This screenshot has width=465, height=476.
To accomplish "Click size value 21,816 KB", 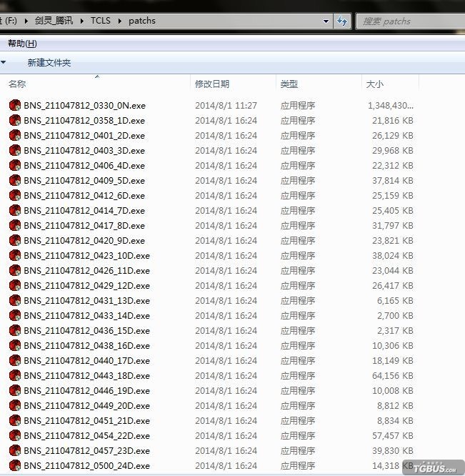I will 393,120.
